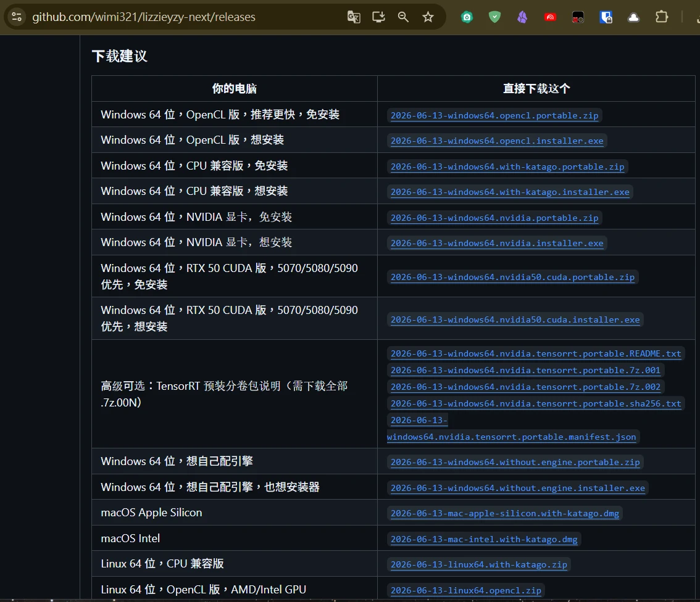Viewport: 700px width, 602px height.
Task: Click the 你的电脑 column header
Action: [x=235, y=89]
